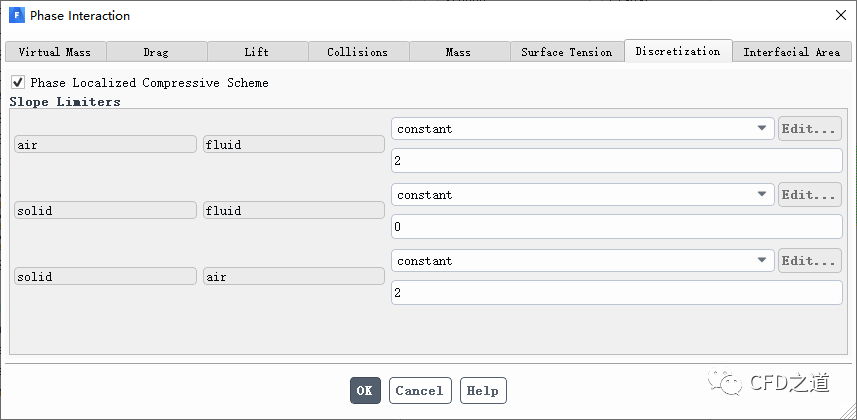Open Help for Phase Interaction

tap(483, 390)
